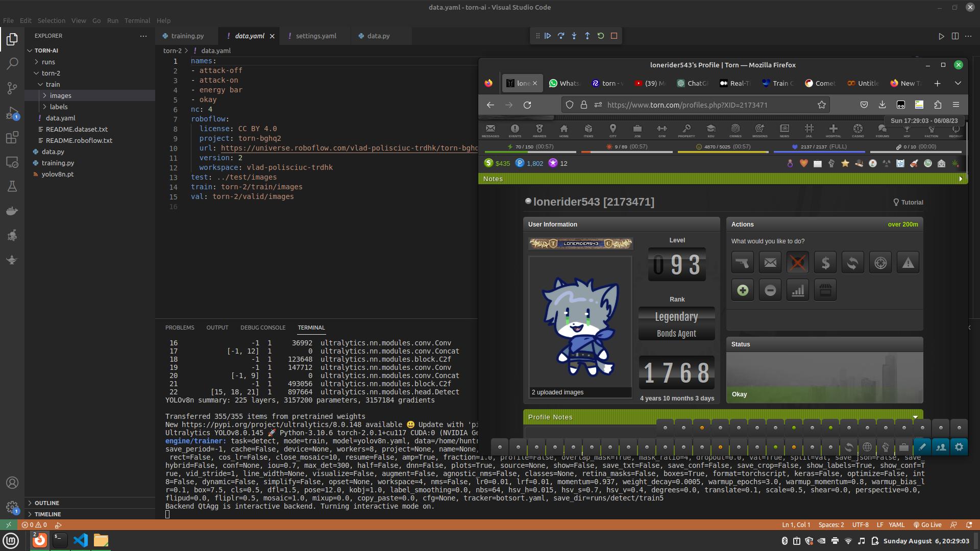Image resolution: width=980 pixels, height=551 pixels.
Task: Open Torn Casino navigation icon
Action: pos(858,131)
